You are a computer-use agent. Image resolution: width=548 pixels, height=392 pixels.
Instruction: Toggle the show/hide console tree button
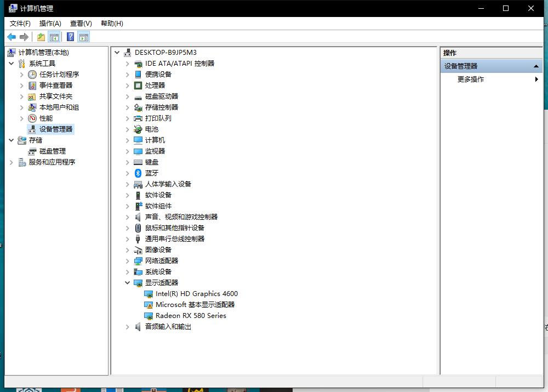point(54,37)
